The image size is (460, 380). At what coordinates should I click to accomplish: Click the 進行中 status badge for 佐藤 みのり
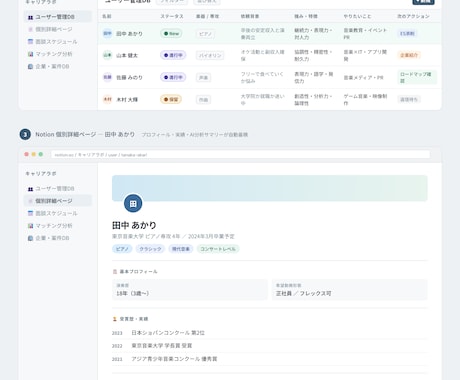[173, 77]
